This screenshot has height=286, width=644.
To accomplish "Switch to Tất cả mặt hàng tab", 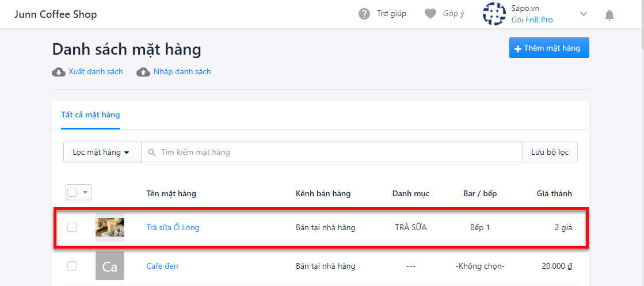I will 90,115.
